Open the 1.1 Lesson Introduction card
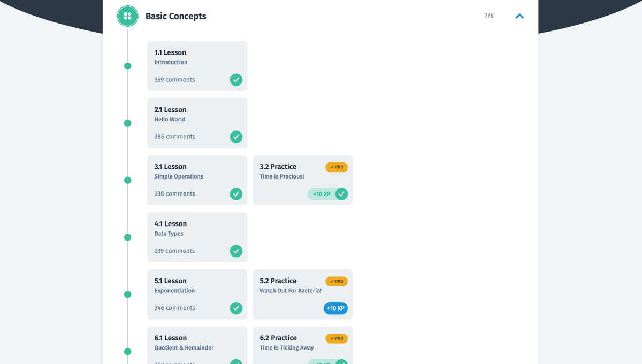642x364 pixels. (197, 66)
